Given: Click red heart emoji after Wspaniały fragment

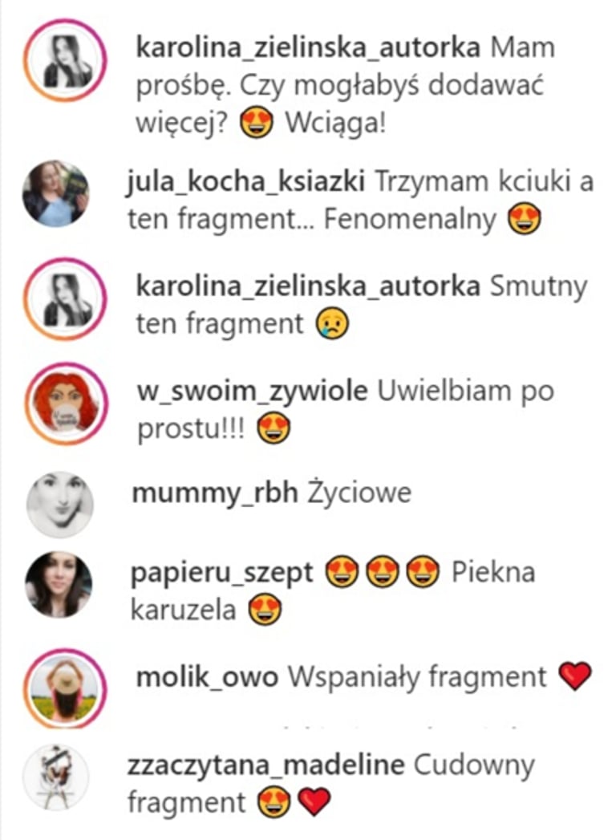Looking at the screenshot, I should click(x=575, y=676).
